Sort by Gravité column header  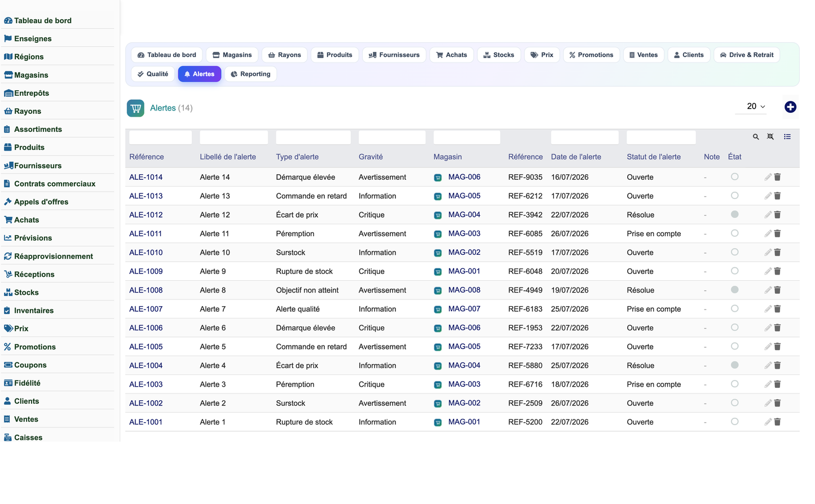371,157
